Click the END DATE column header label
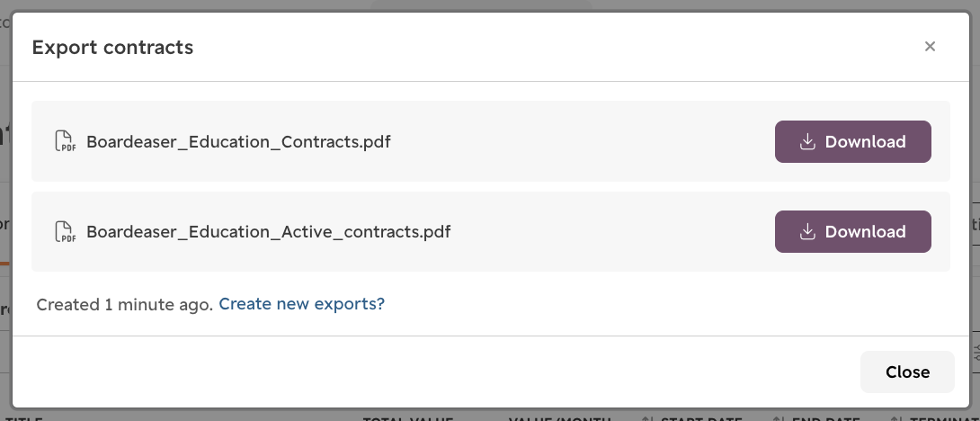Screen dimensions: 980x421 (x=825, y=420)
